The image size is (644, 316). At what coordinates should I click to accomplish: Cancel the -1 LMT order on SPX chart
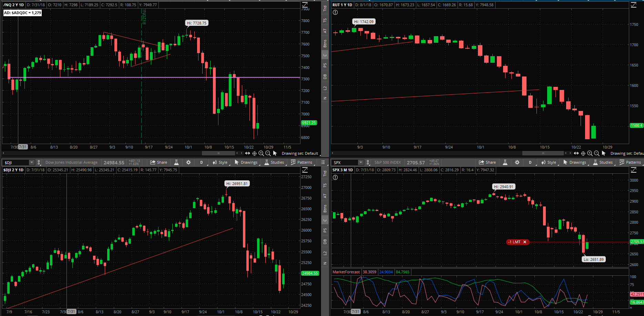[x=525, y=242]
